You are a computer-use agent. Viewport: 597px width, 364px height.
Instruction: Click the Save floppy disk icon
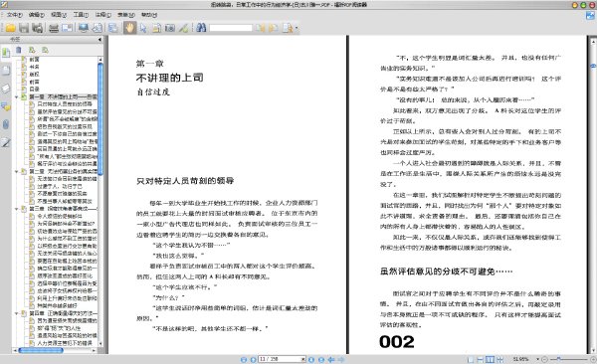pyautogui.click(x=24, y=28)
